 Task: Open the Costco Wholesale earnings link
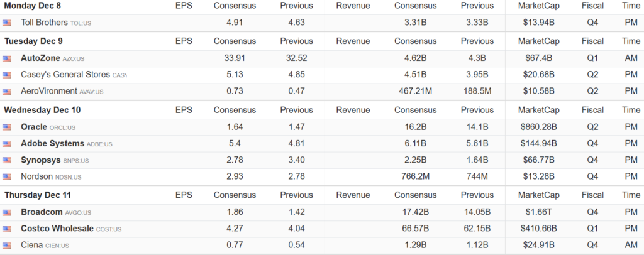(57, 229)
